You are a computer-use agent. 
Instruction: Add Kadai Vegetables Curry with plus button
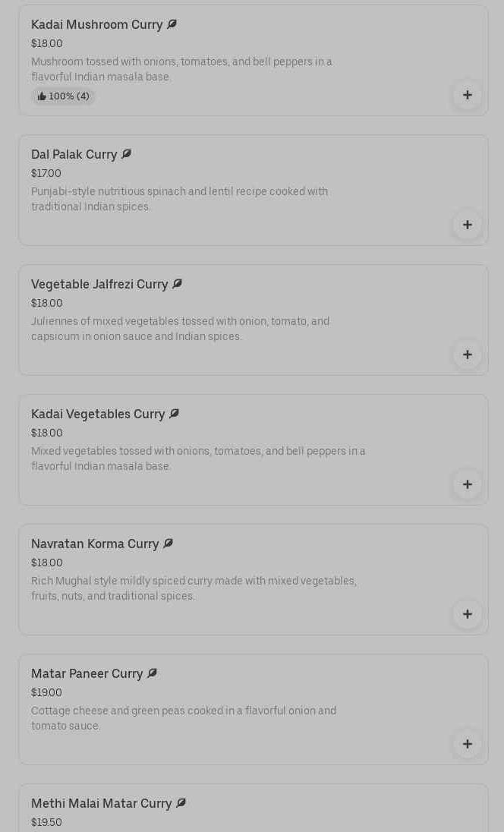467,484
